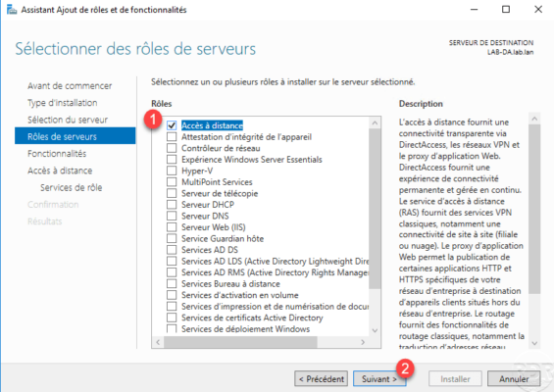Check Services de déploiement Windows checkbox

click(x=172, y=328)
